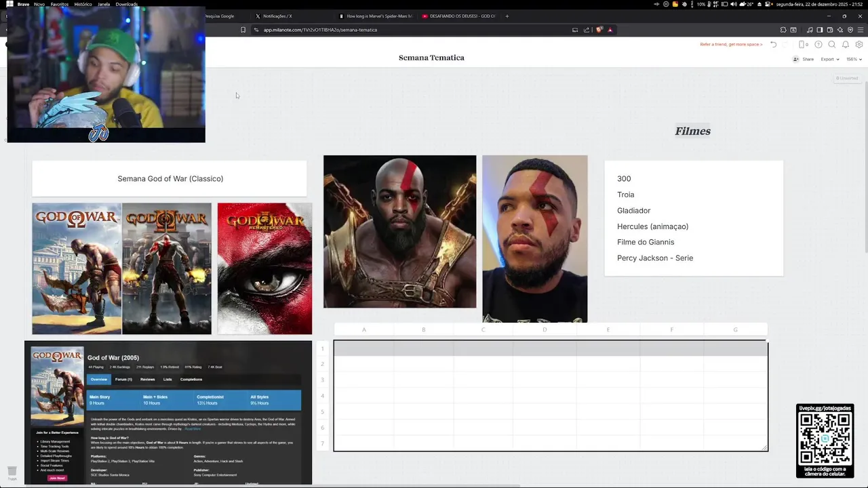Click the Brave Shields lion icon
The image size is (868, 488).
599,30
